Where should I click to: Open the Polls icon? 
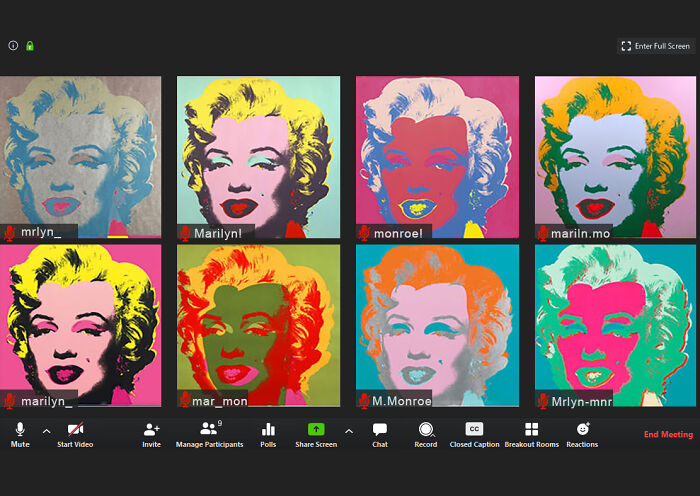(x=268, y=429)
